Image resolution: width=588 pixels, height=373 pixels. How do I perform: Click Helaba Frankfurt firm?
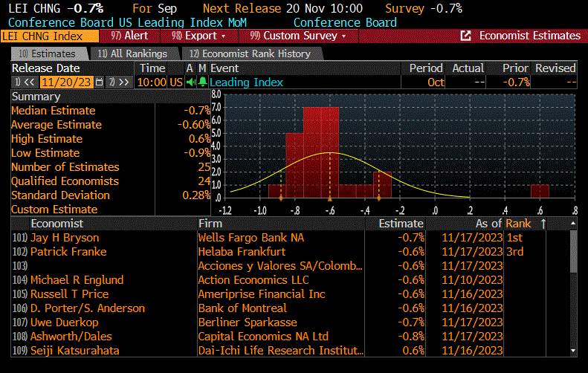coord(242,252)
